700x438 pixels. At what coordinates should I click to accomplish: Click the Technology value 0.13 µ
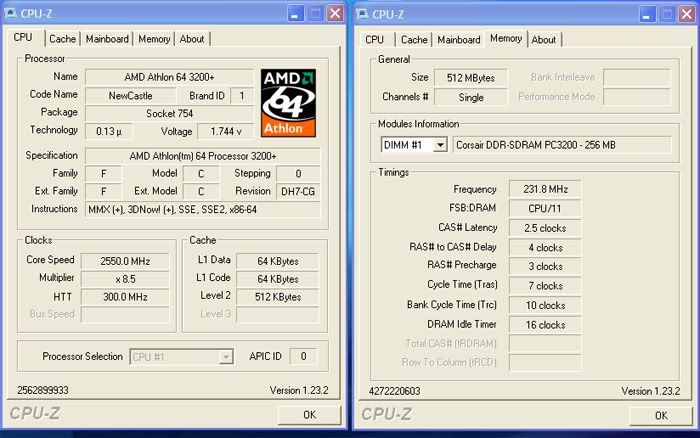coord(109,131)
